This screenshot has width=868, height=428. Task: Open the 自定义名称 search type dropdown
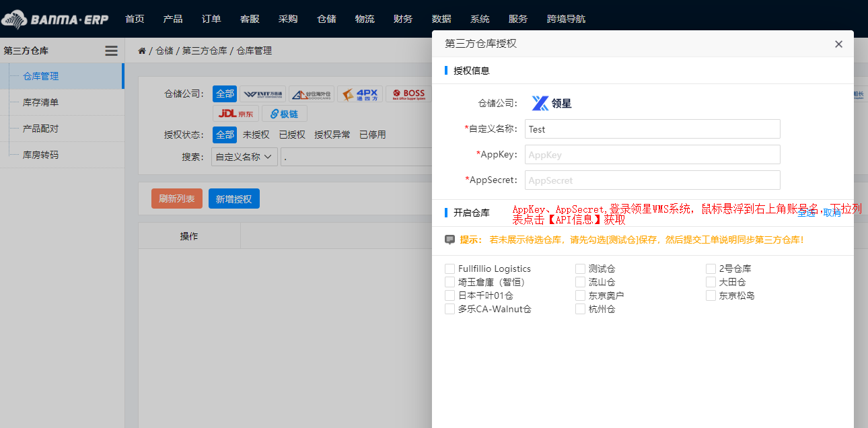point(244,157)
